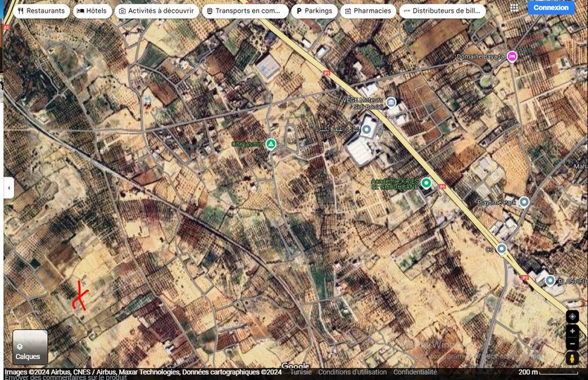Viewport: 588px width, 380px height.
Task: Zoom in with the plus button
Action: tap(572, 331)
